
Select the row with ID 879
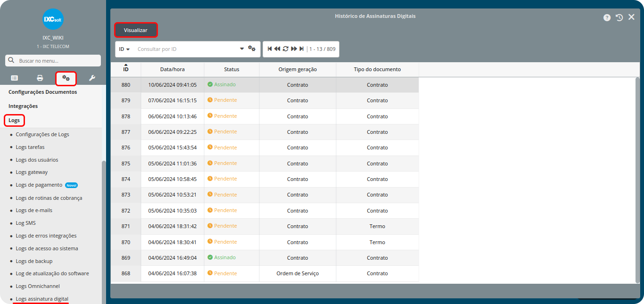coord(264,100)
